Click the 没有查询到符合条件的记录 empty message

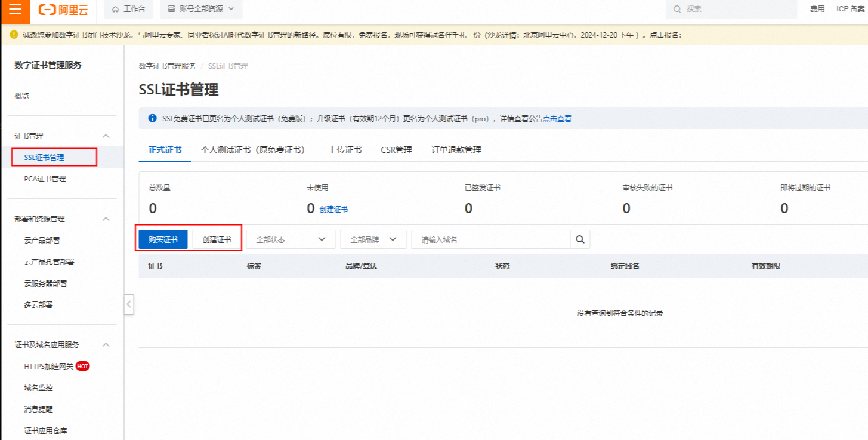[620, 313]
